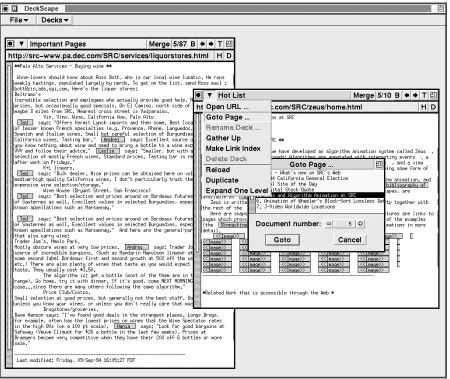
Task: Click the Important Pages vertical scrollbar
Action: pos(9,216)
